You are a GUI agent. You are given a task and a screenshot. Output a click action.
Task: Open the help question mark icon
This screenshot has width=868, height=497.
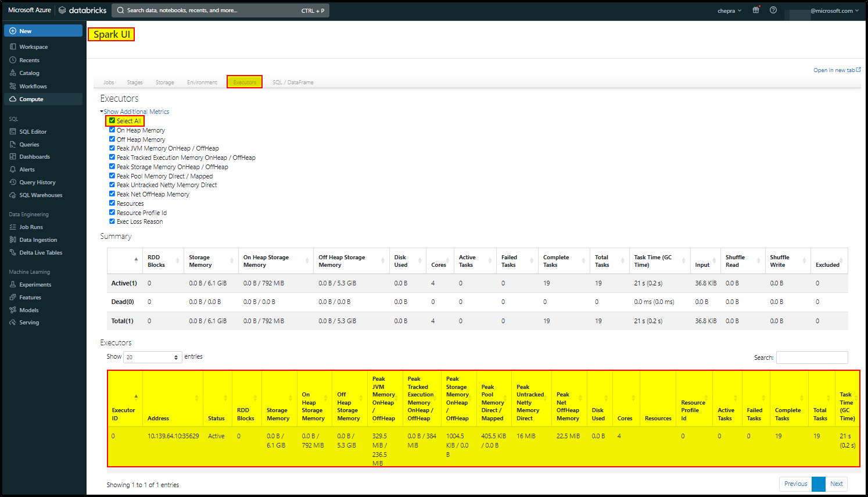coord(773,10)
